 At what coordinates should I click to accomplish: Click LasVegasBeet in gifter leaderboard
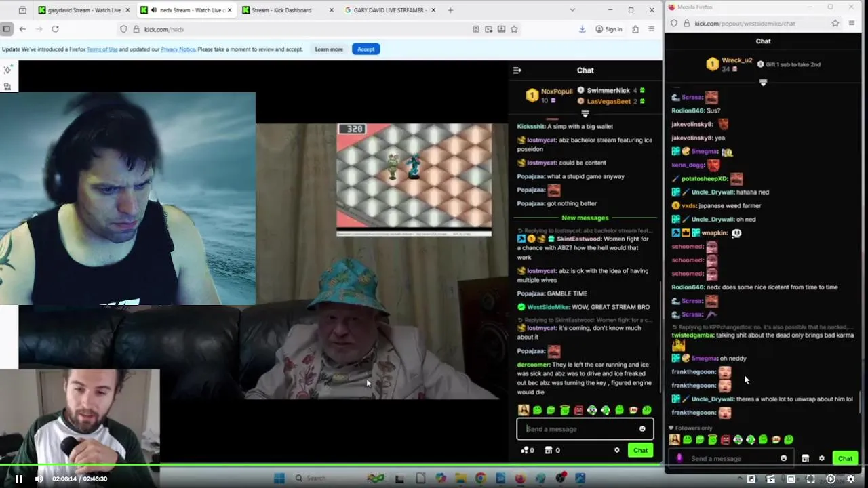[x=608, y=102]
